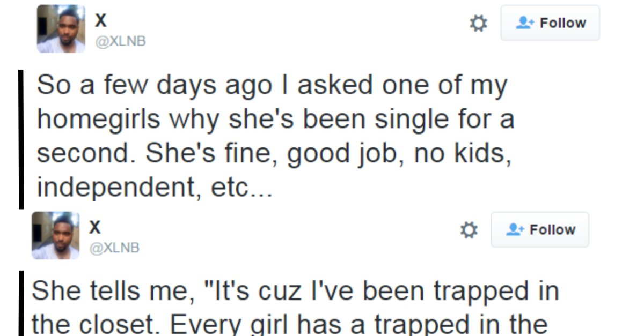Open the @XLNB handle on the first tweet
Screen dimensions: 644x336
point(120,41)
